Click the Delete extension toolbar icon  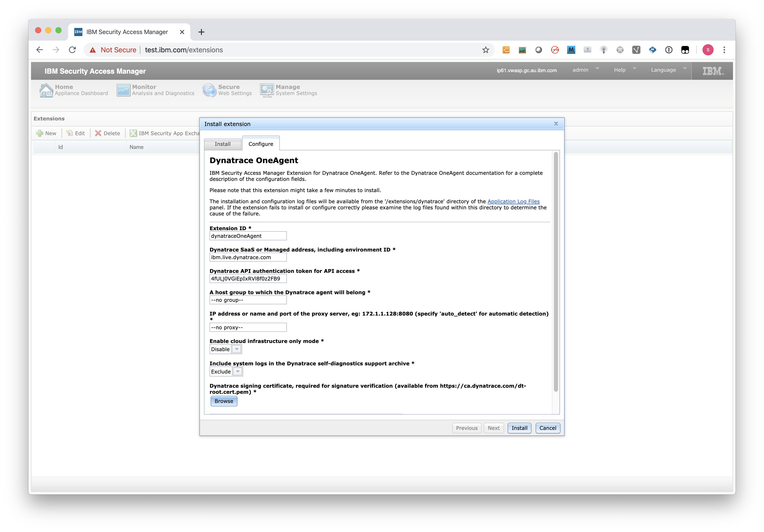(x=107, y=133)
